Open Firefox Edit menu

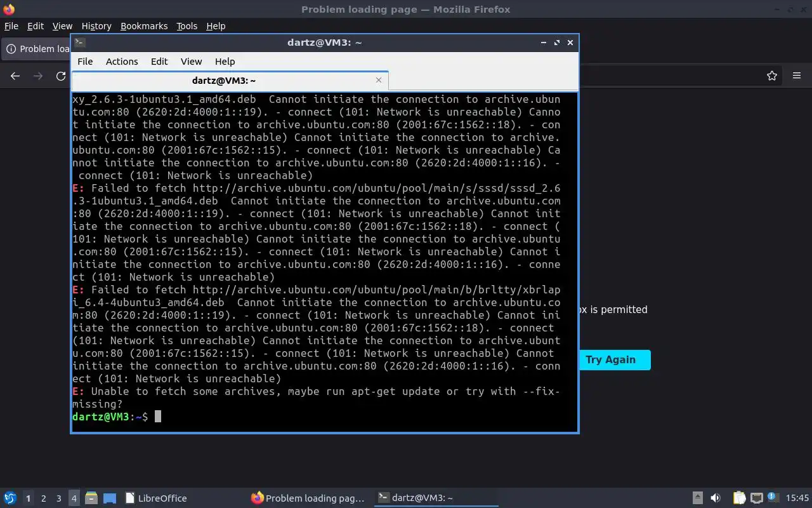[x=36, y=26]
